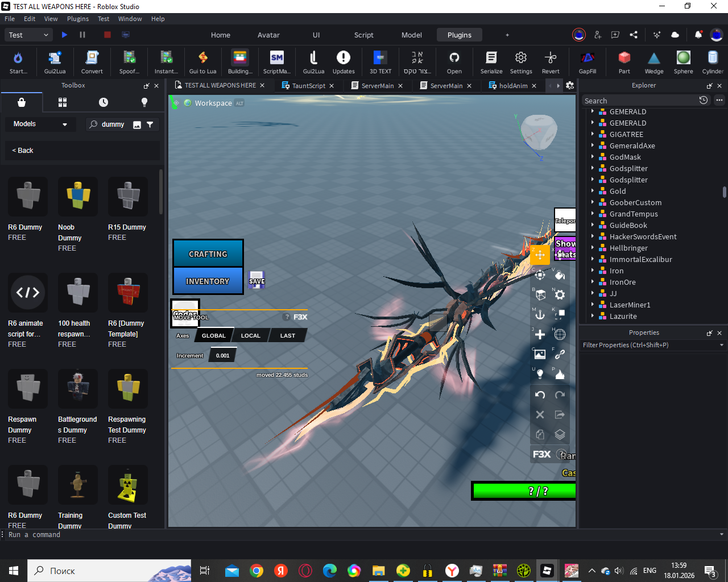The width and height of the screenshot is (728, 582).
Task: Open the 3D TEXT plugin
Action: (380, 62)
